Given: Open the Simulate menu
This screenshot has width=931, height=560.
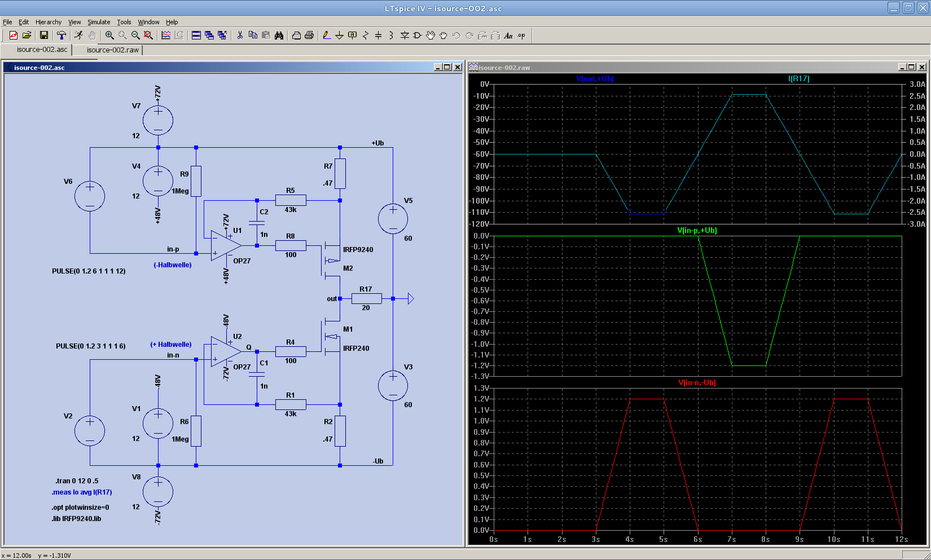Looking at the screenshot, I should pos(99,22).
